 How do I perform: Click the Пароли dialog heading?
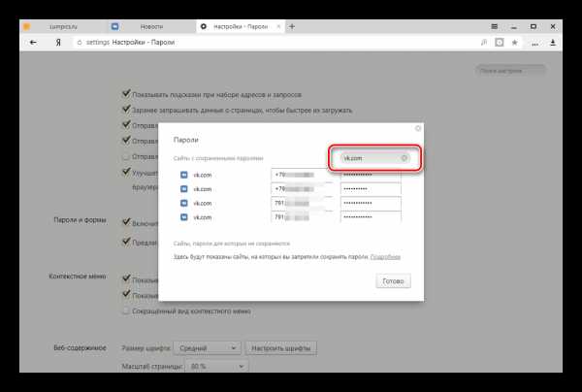pyautogui.click(x=186, y=140)
